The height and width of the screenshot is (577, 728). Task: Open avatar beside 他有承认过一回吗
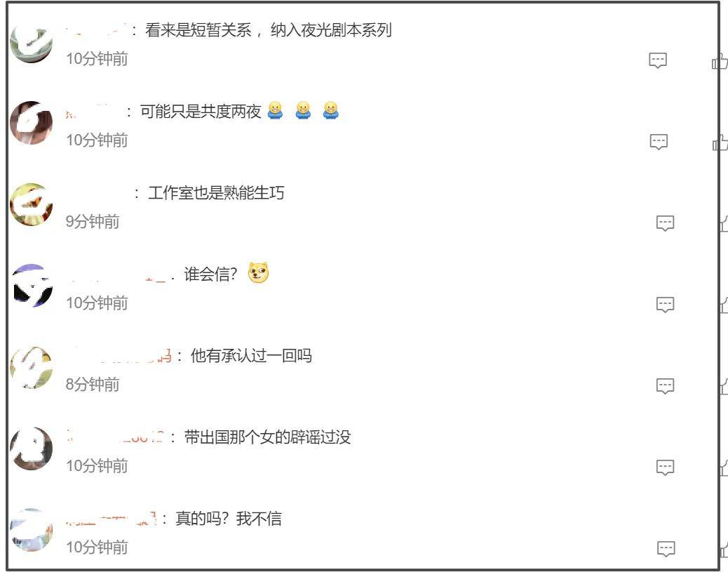pyautogui.click(x=31, y=368)
